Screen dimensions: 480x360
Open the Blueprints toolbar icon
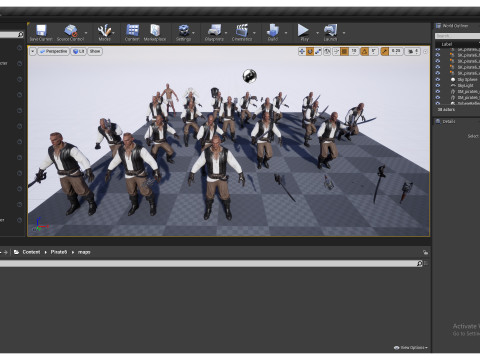[214, 33]
